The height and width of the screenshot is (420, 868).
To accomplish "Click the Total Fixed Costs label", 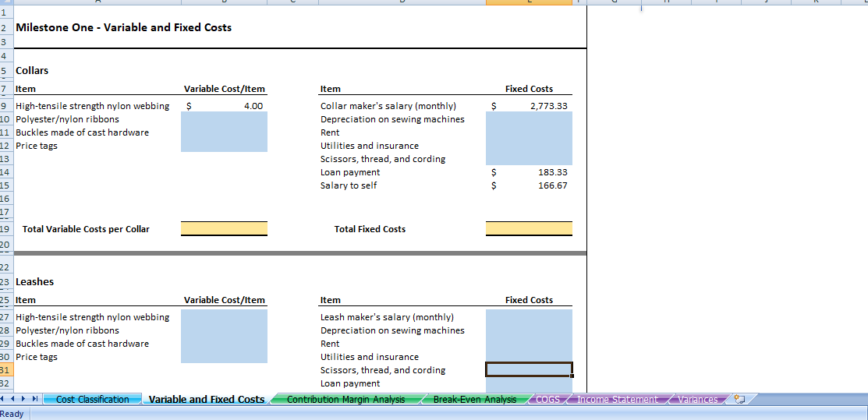I will 370,229.
